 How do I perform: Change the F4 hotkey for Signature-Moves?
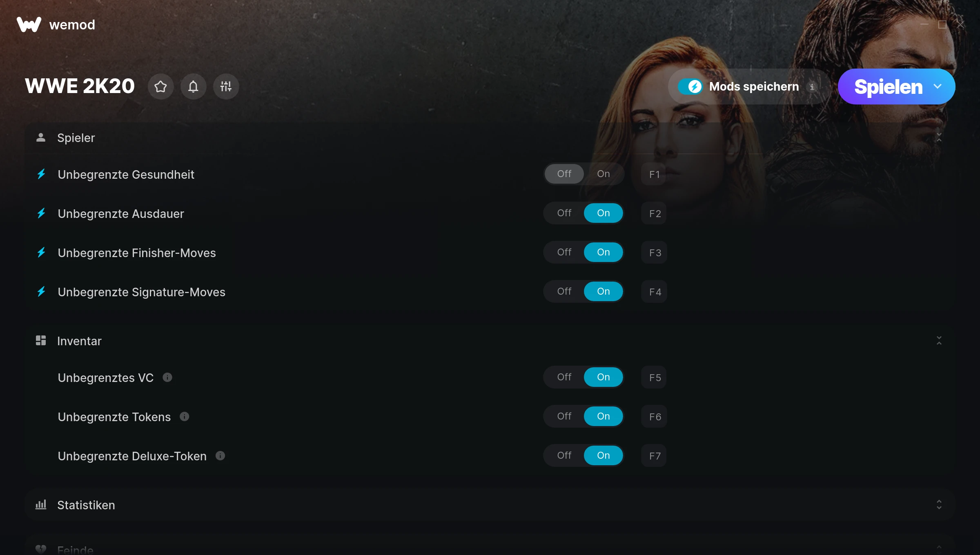(x=654, y=292)
